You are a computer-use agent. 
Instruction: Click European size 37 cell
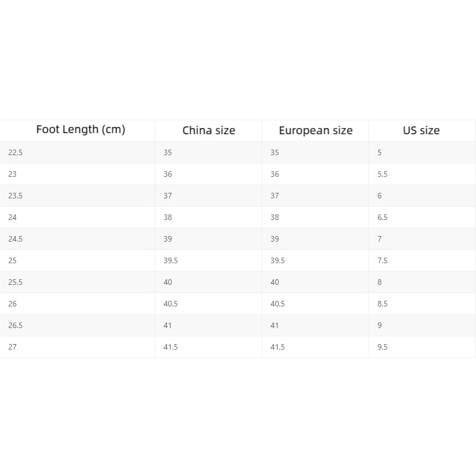[275, 196]
